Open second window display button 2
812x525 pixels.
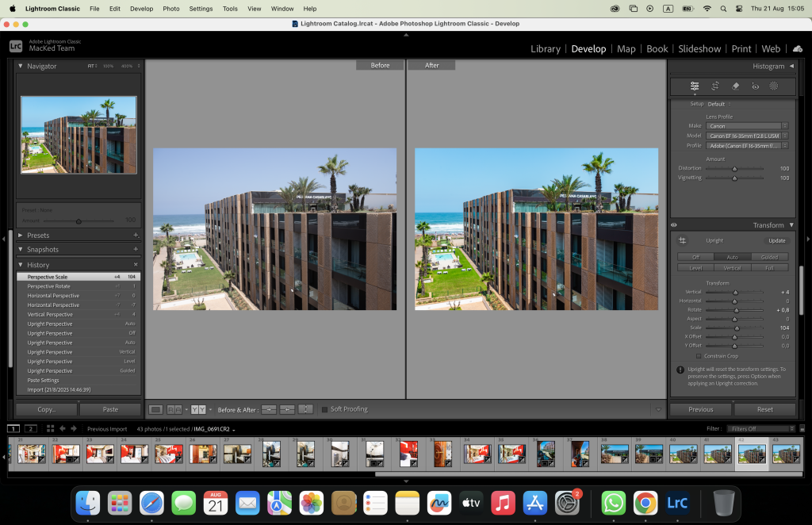click(x=31, y=429)
